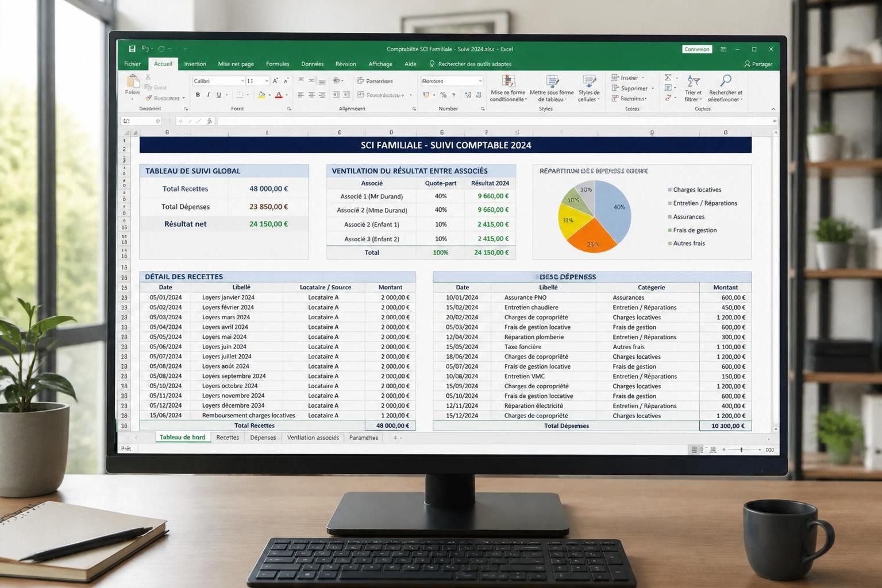Toggle center alignment for cell text
The image size is (882, 588).
click(311, 95)
